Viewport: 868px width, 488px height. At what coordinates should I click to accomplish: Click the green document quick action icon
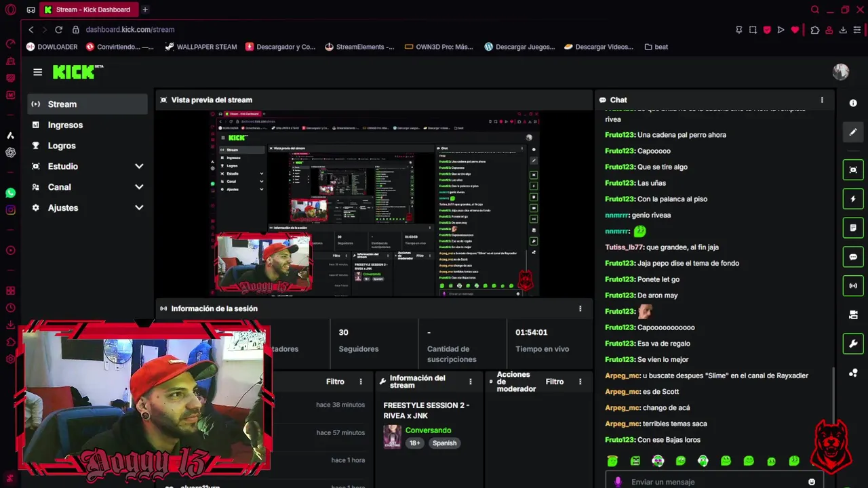853,228
